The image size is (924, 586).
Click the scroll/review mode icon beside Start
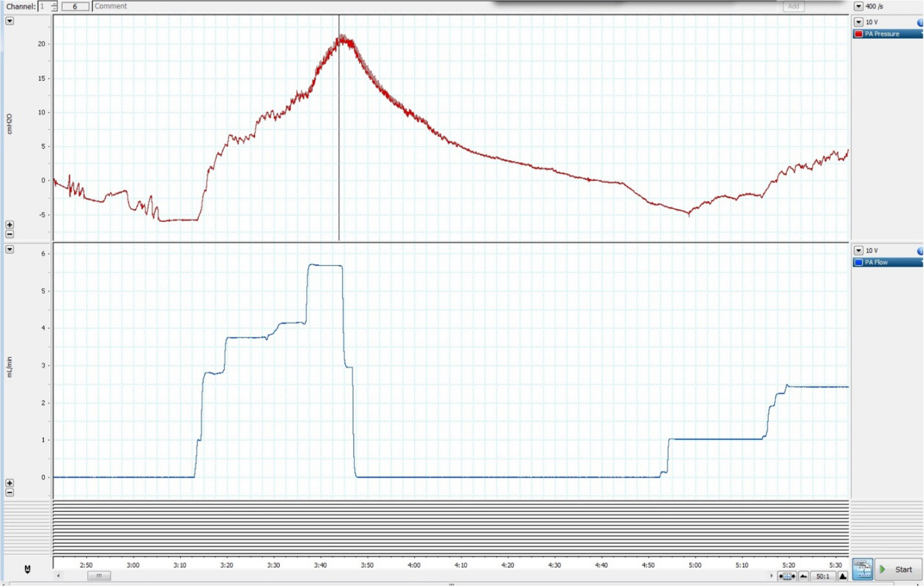862,569
